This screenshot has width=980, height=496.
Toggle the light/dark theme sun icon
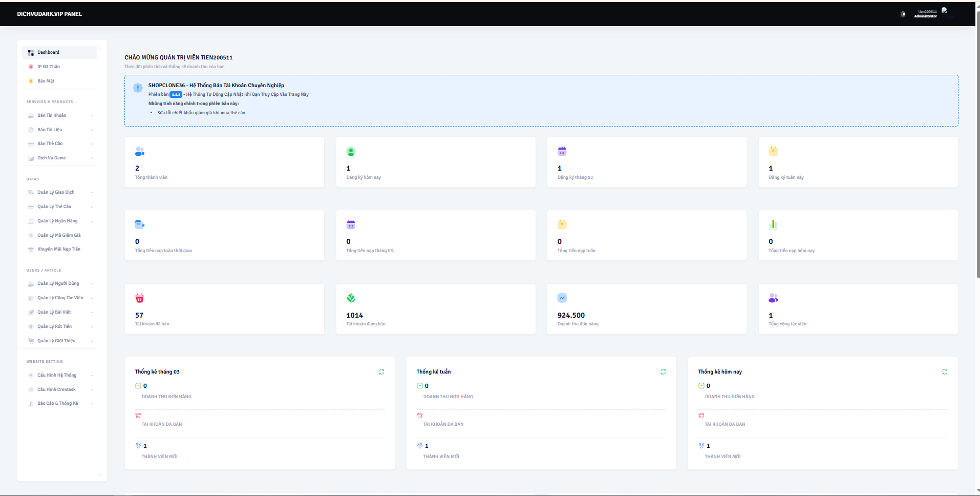903,14
